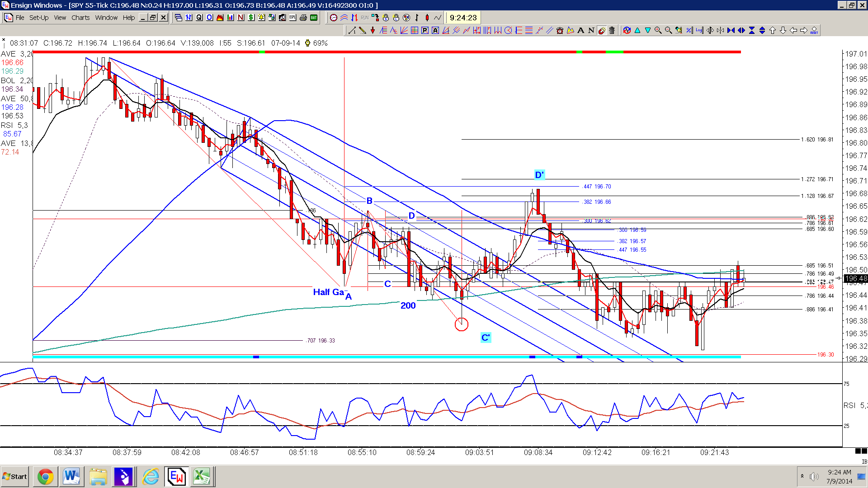Click the RESET chart button
This screenshot has height=488, width=868.
(814, 30)
